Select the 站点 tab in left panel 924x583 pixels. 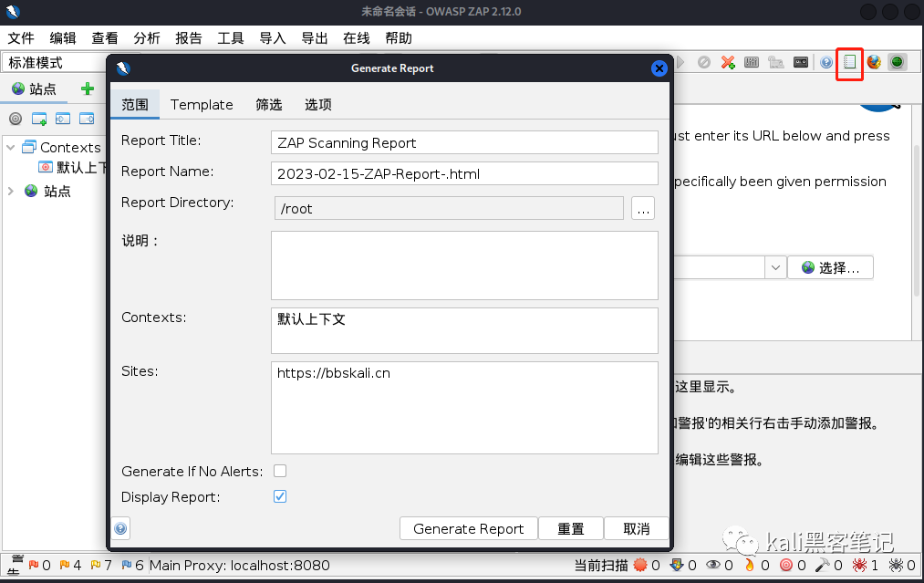pos(36,89)
